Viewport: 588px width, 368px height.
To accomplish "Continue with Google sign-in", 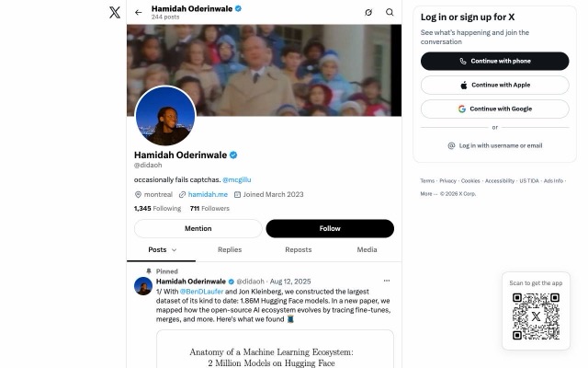I will [x=494, y=109].
